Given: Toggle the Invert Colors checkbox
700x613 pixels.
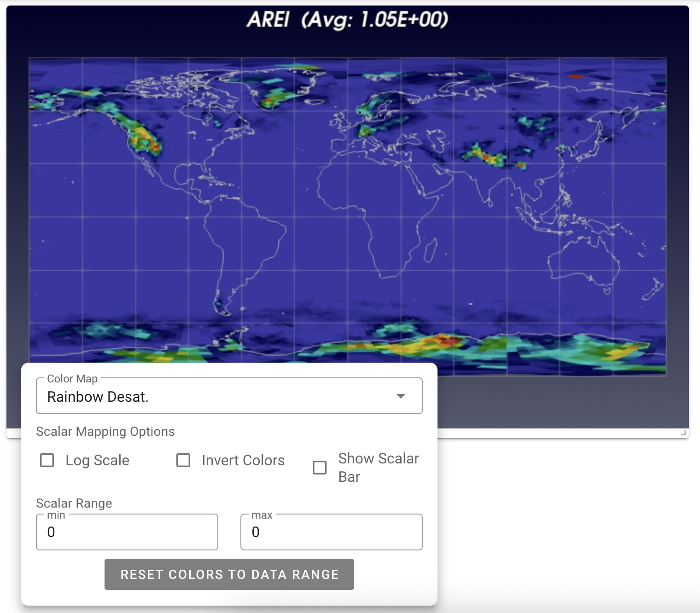Looking at the screenshot, I should click(x=183, y=460).
